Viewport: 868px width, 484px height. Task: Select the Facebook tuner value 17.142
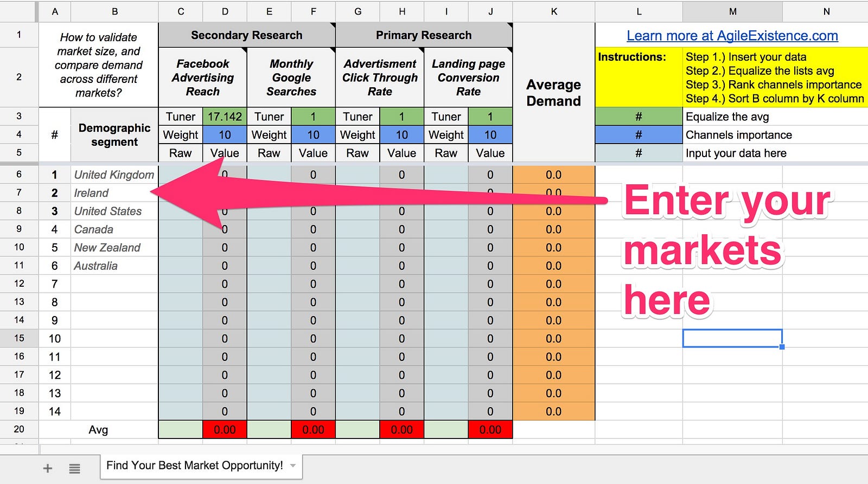tap(225, 117)
